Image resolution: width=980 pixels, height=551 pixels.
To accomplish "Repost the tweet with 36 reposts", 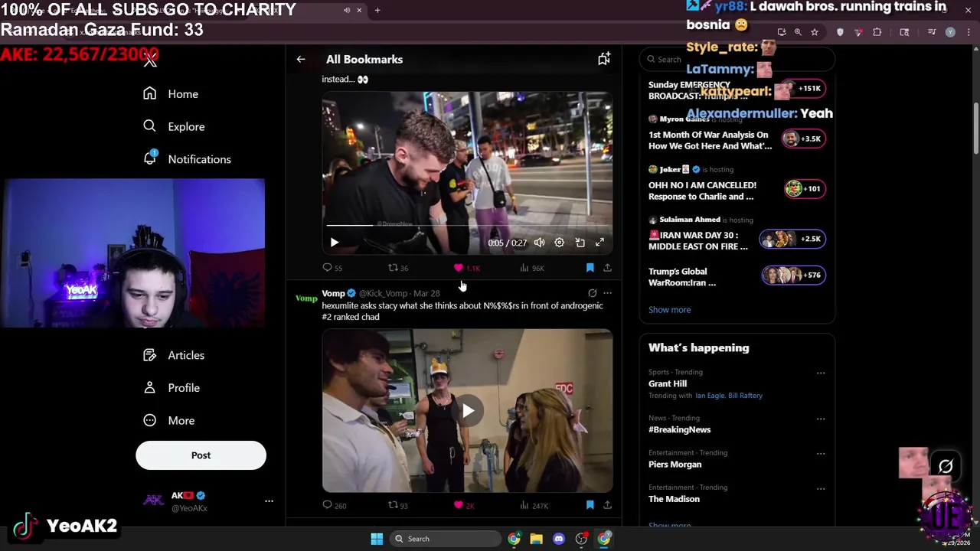I will (x=398, y=268).
